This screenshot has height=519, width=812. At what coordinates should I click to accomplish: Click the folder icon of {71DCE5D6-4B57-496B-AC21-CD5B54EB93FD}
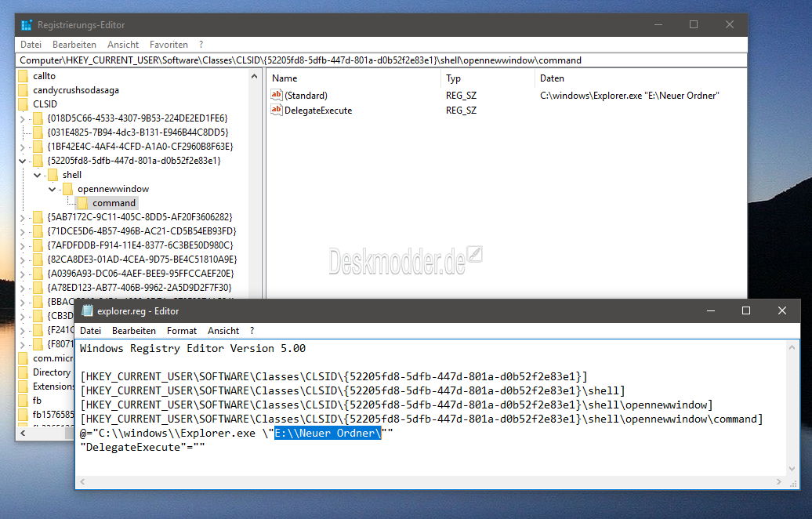[x=38, y=231]
